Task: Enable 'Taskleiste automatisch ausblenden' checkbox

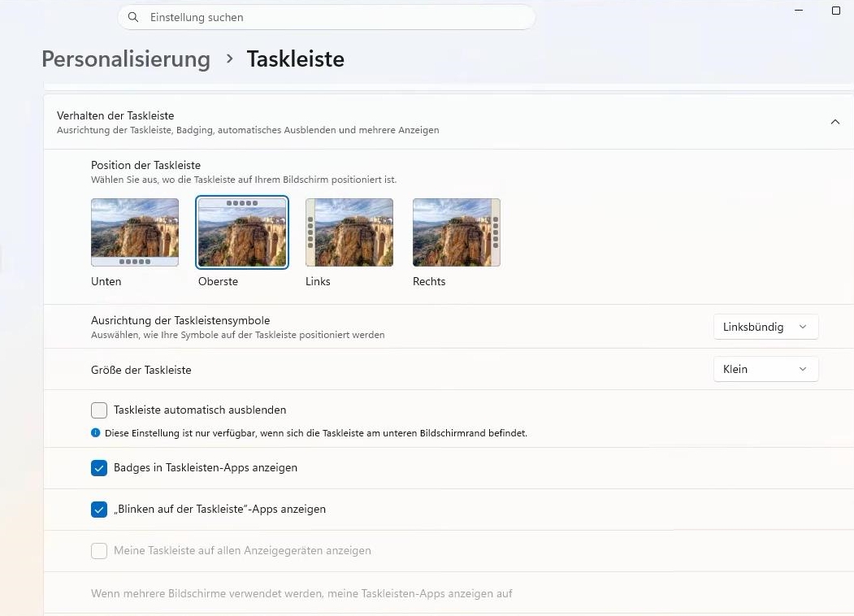Action: [99, 410]
